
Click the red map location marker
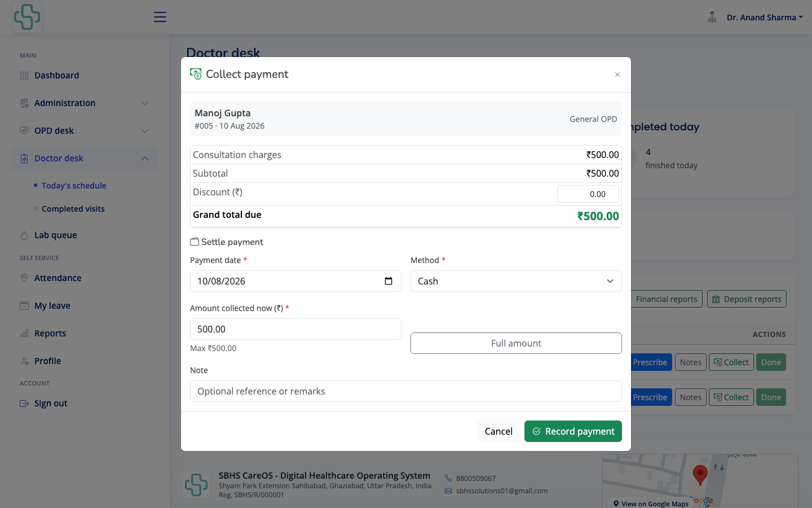click(x=700, y=475)
